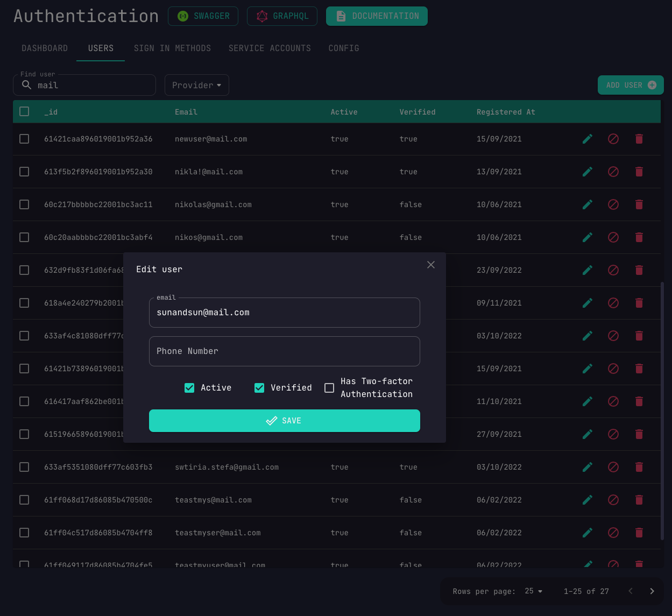This screenshot has width=672, height=616.
Task: Go to next page of users
Action: tap(652, 591)
